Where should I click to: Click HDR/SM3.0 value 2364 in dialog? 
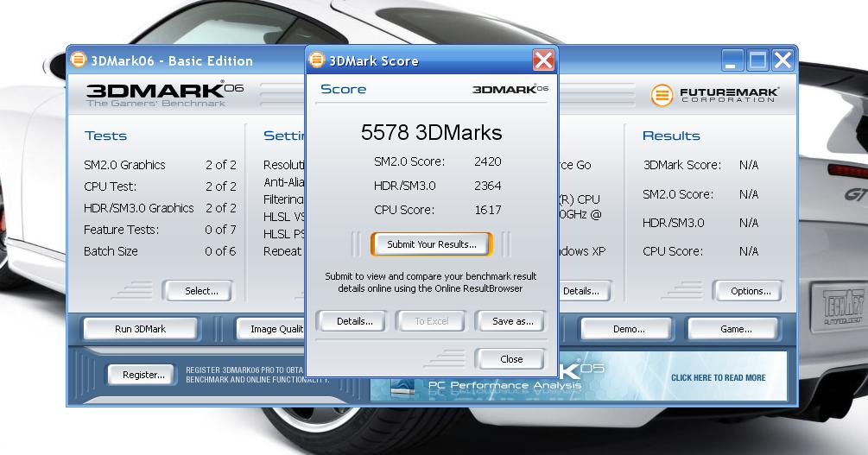[488, 186]
